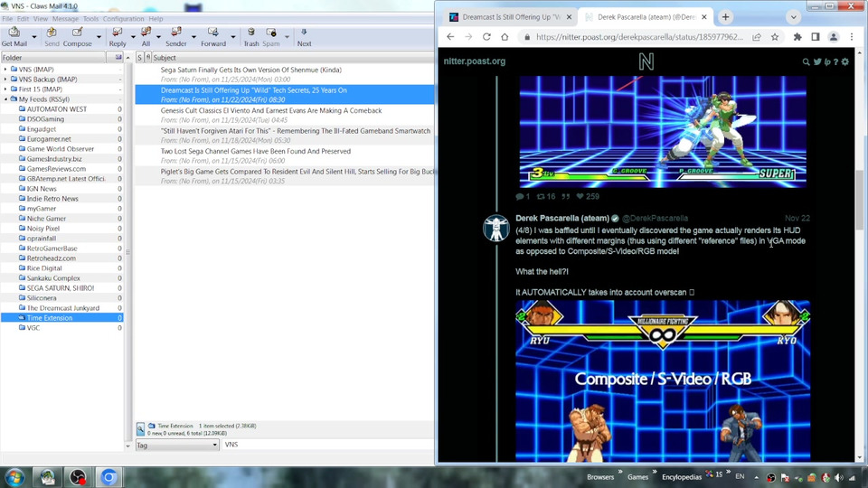This screenshot has width=868, height=488.
Task: Open the File menu
Action: tap(7, 19)
